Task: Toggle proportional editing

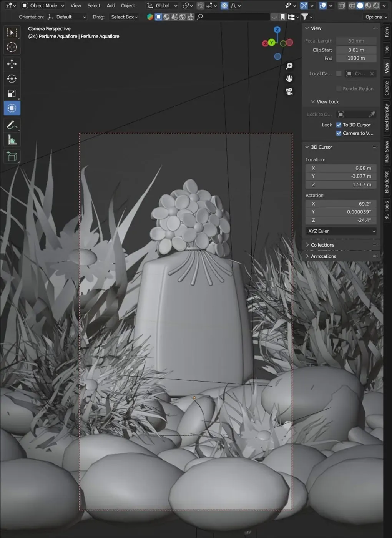Action: point(224,6)
